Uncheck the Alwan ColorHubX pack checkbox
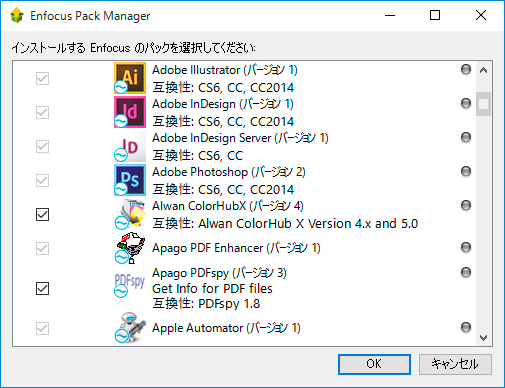 pos(42,215)
